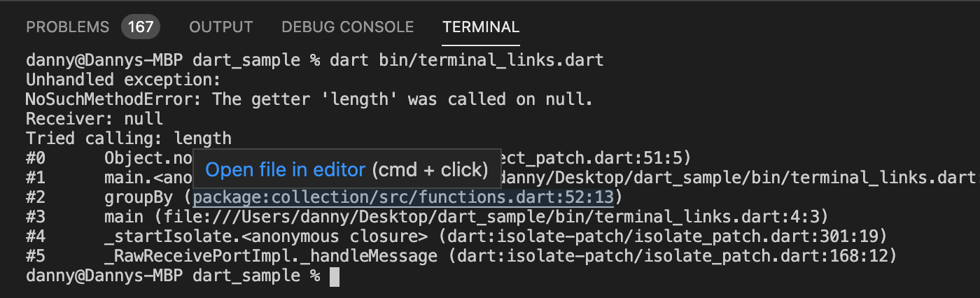Click the 167 problems count badge

coord(141,27)
